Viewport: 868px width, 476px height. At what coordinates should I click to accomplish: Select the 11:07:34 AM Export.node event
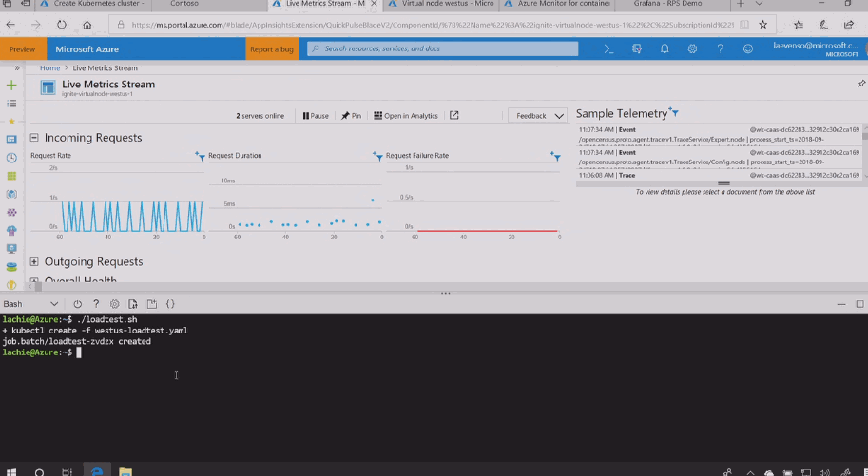coord(719,135)
